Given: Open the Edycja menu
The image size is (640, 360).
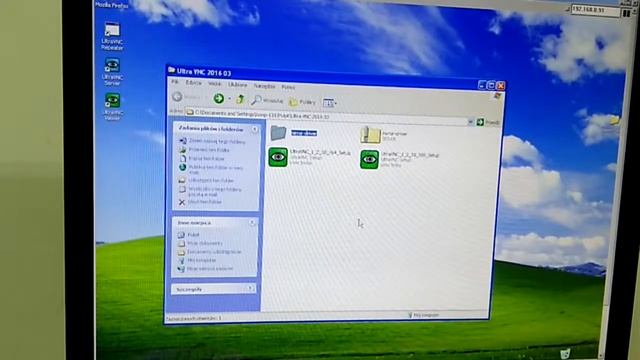Looking at the screenshot, I should click(x=193, y=83).
